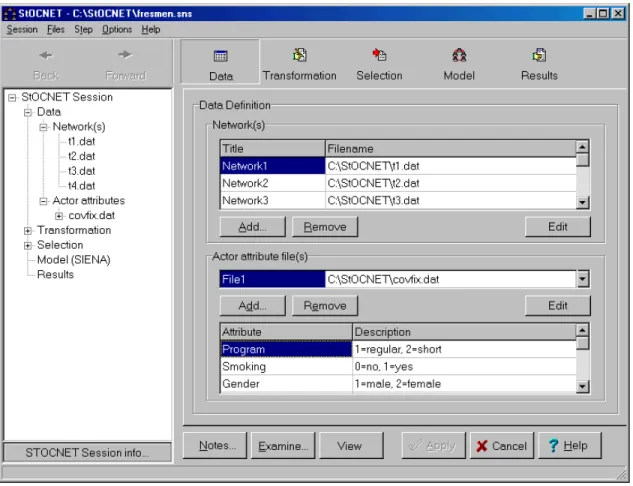
Task: Open the Results step icon
Action: [x=539, y=55]
